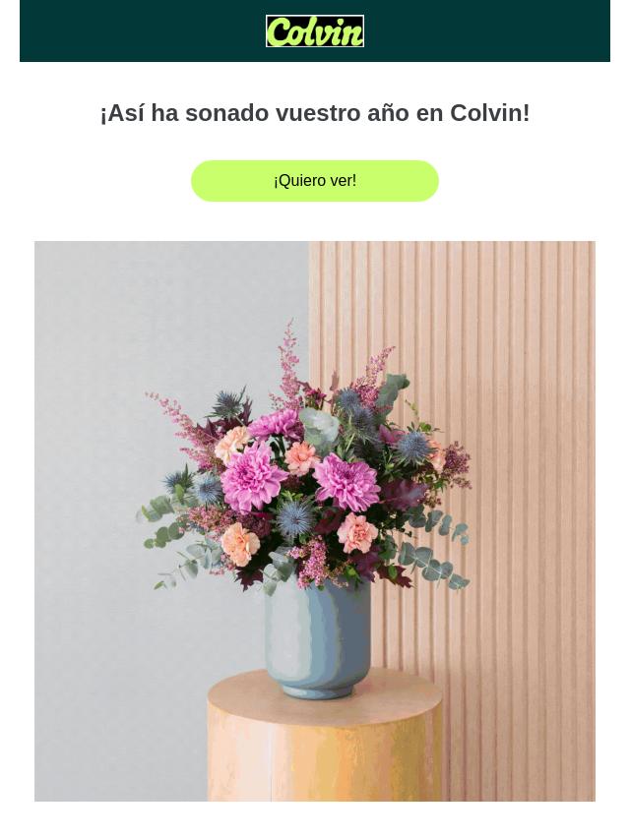Open the flower bouquet image
The image size is (630, 840).
[x=315, y=521]
